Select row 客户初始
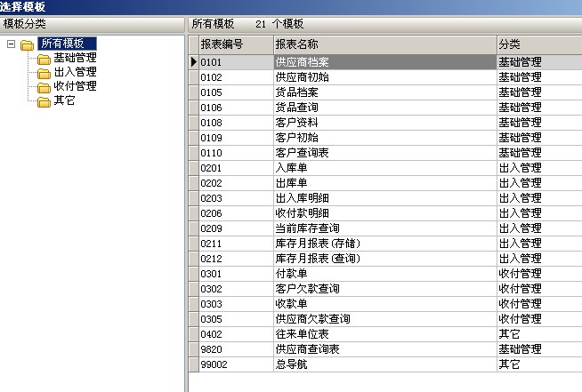Screen dimensions: 582x392 385,138
